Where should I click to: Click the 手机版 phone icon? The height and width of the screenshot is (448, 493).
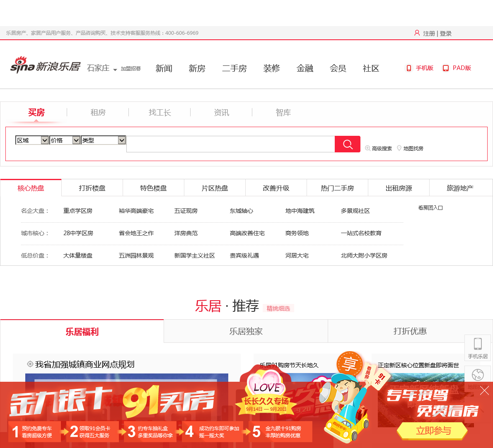coord(409,68)
